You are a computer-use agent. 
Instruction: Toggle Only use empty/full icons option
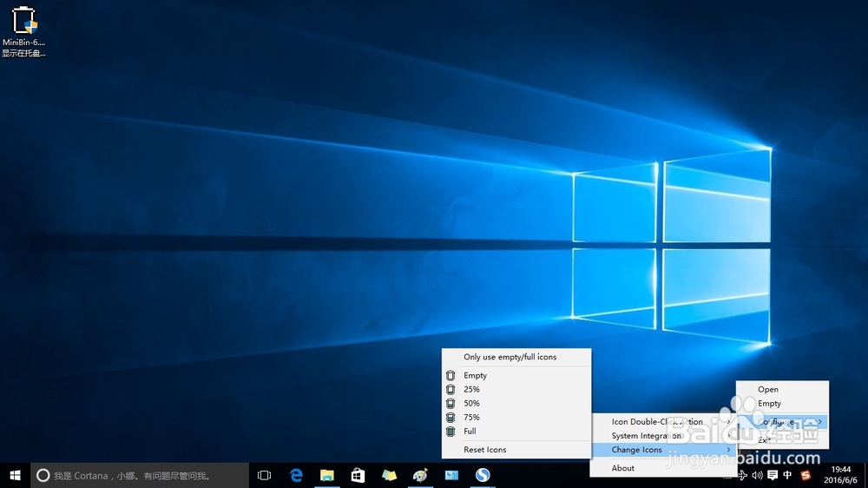pyautogui.click(x=516, y=357)
